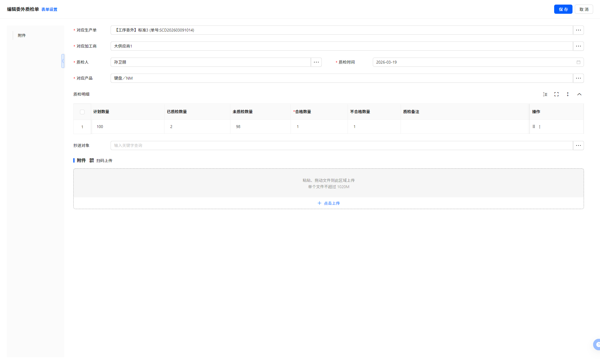Screen dimensions: 600x364
Task: Click the 取消 button
Action: [584, 9]
